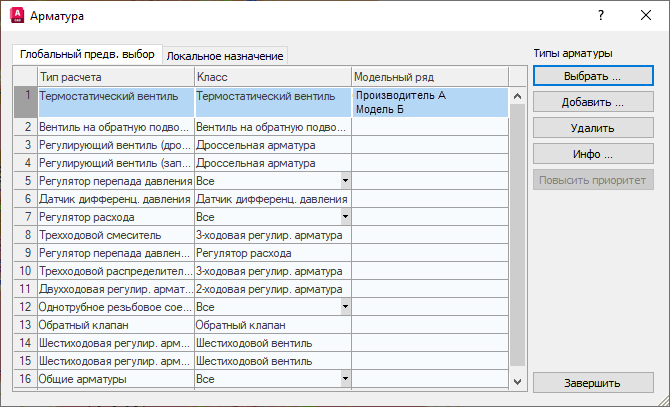This screenshot has height=407, width=670.
Task: Expand class dropdown for Регулятор расхода row
Action: 345,217
